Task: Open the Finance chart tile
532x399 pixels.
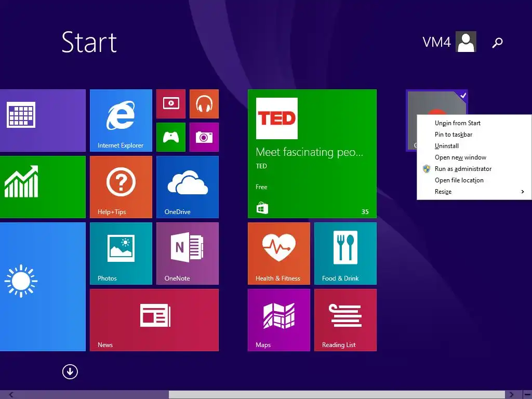Action: coord(43,187)
